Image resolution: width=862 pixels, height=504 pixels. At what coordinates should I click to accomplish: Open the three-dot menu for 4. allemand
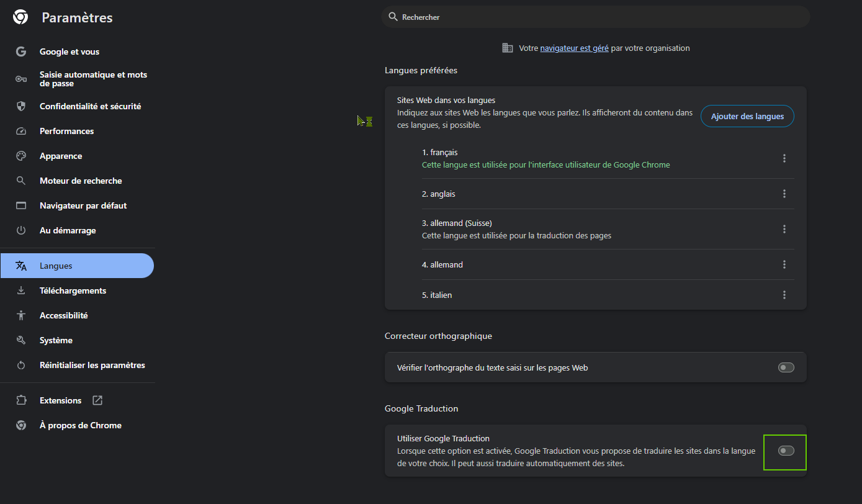[784, 264]
